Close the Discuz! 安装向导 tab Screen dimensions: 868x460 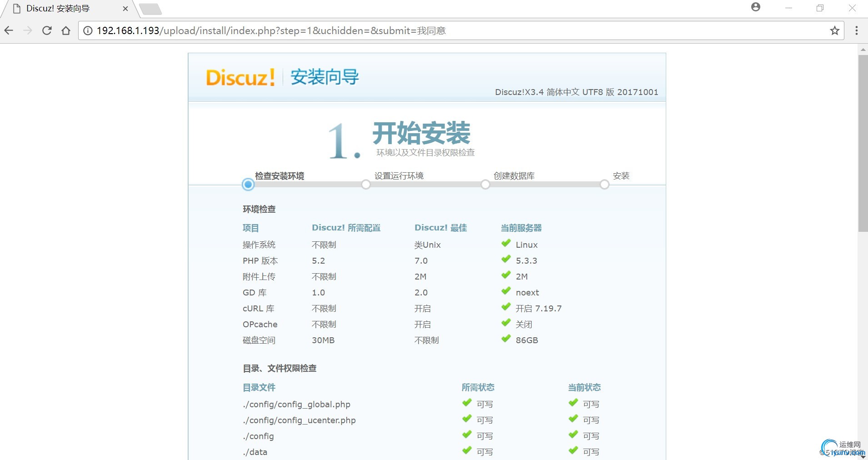125,9
